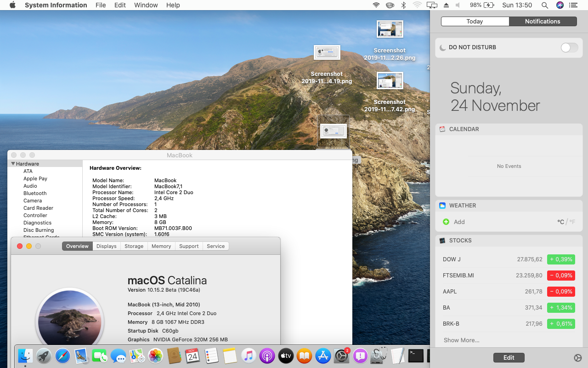Select Screenshot 2019-11...7.42.png desktop file

[x=390, y=92]
